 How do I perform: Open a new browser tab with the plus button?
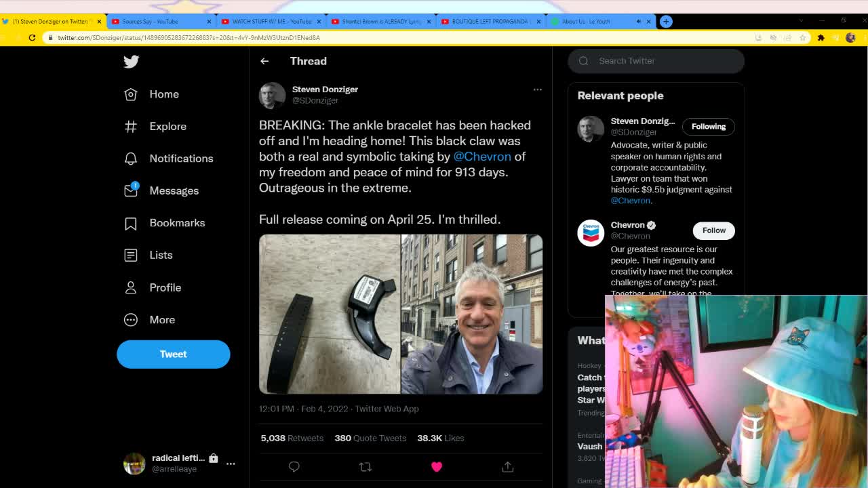[x=666, y=21]
